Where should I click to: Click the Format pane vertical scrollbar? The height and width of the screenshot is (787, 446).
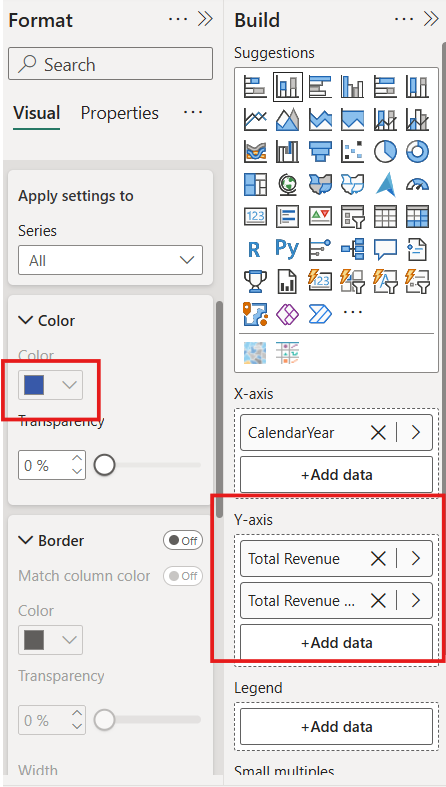point(219,409)
